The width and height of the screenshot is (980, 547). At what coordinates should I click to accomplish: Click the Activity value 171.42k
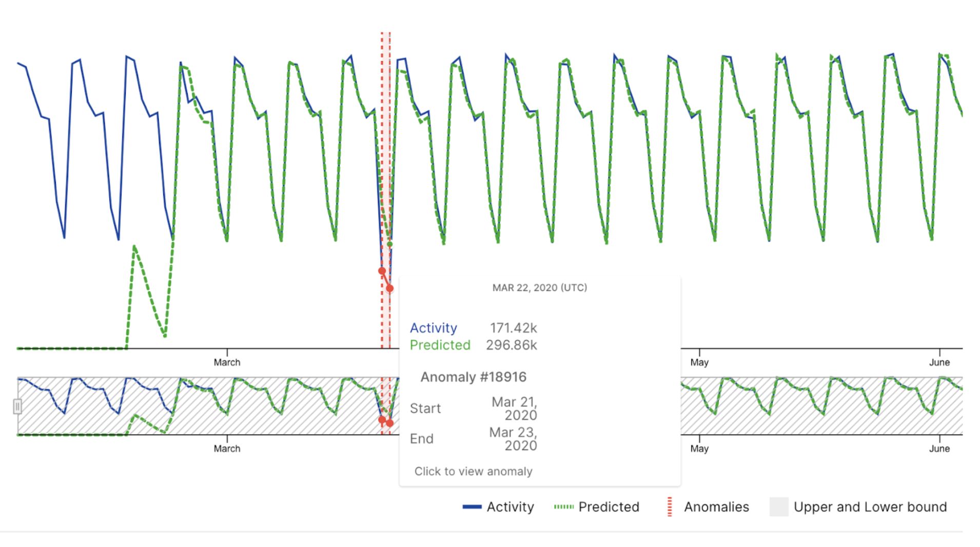pos(513,328)
